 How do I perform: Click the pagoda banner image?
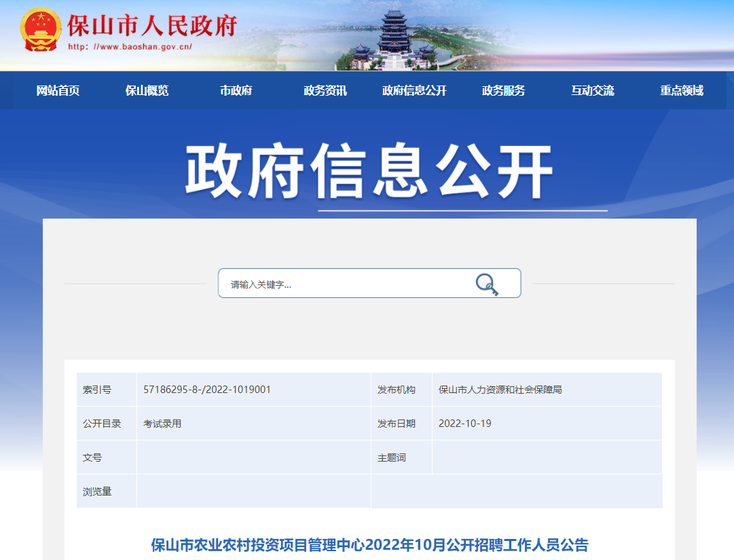pos(393,40)
